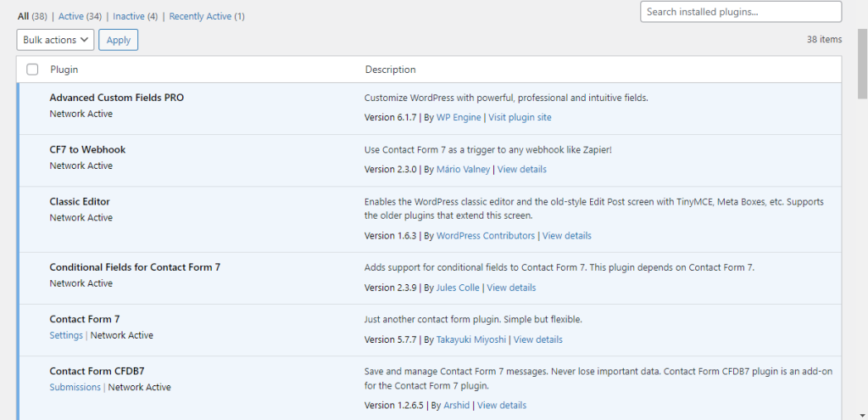Screen dimensions: 868x420
Task: View details of CF7 to Webhook
Action: 521,169
